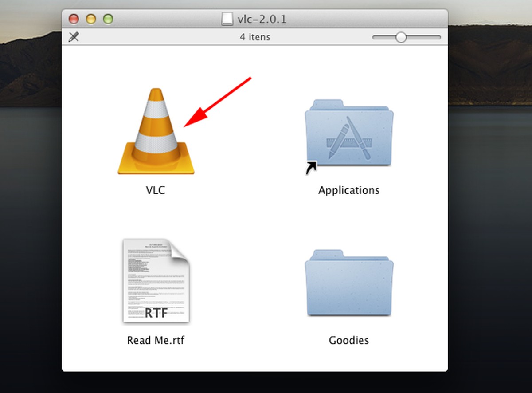Close the vlc-2.0.1 window

tap(74, 19)
